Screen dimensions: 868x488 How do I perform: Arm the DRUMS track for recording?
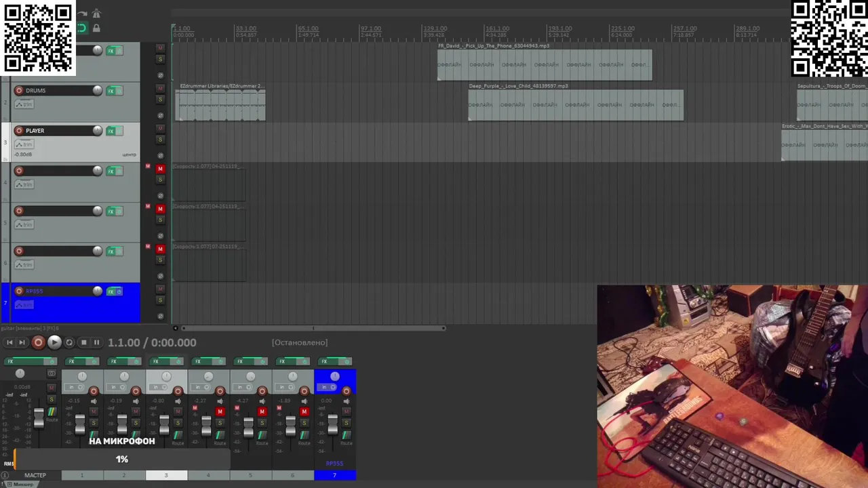pyautogui.click(x=19, y=90)
